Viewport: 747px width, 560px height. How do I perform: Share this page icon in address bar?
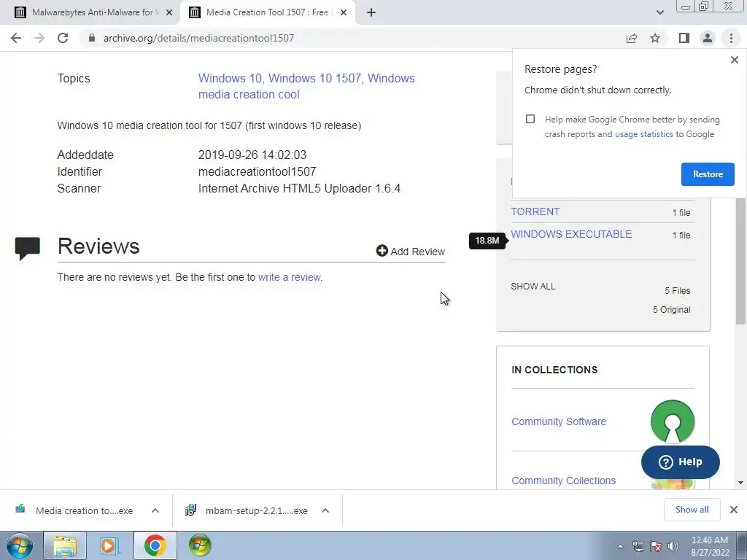coord(632,38)
